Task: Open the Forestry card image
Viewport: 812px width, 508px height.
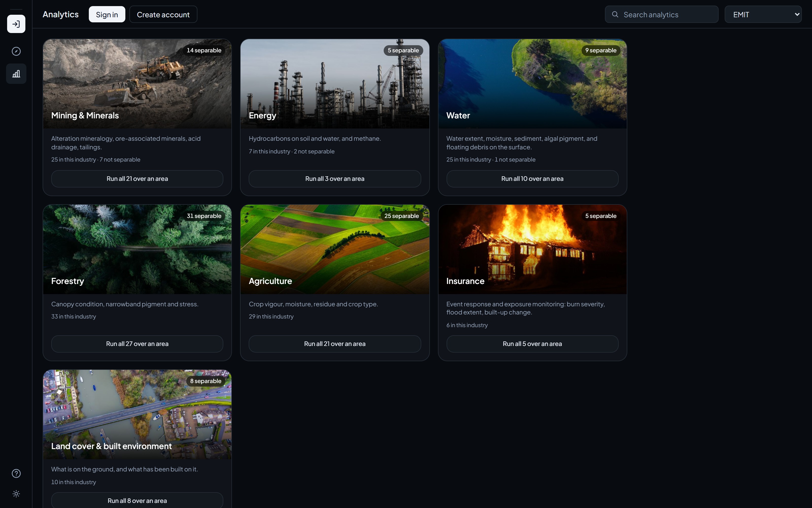Action: (137, 249)
